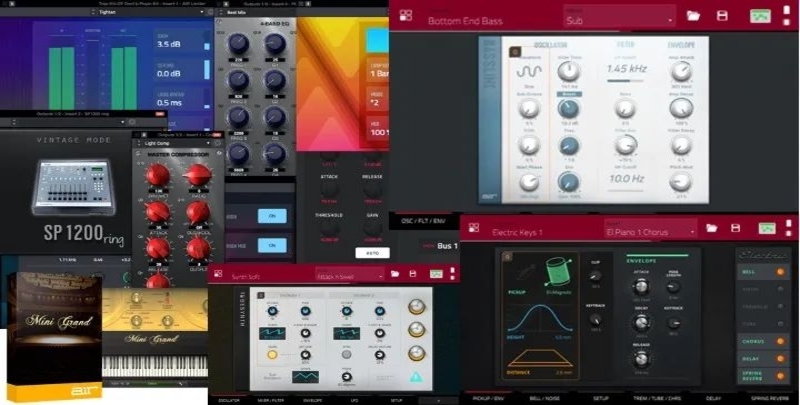Click the top left 4-Band EQ knob
800x405 pixels.
[x=238, y=44]
